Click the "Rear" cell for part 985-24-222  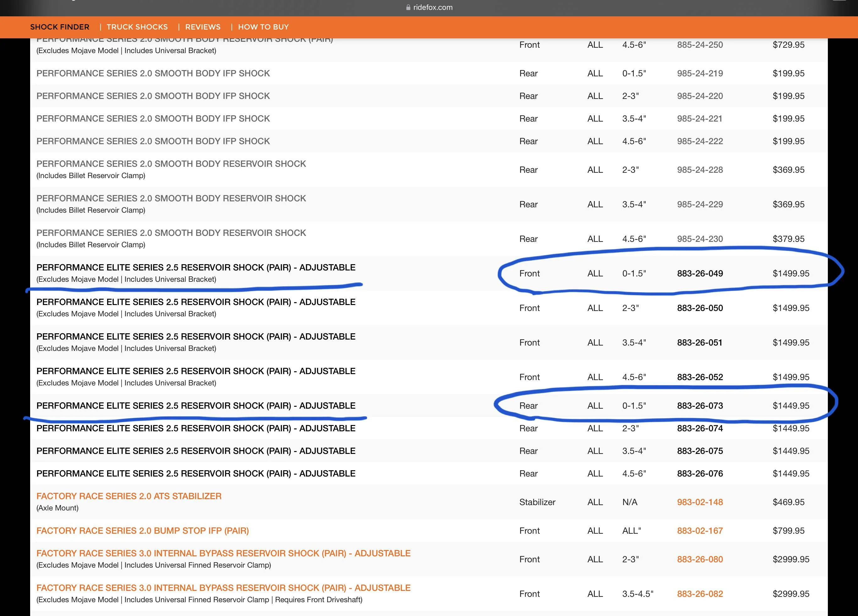click(x=529, y=141)
